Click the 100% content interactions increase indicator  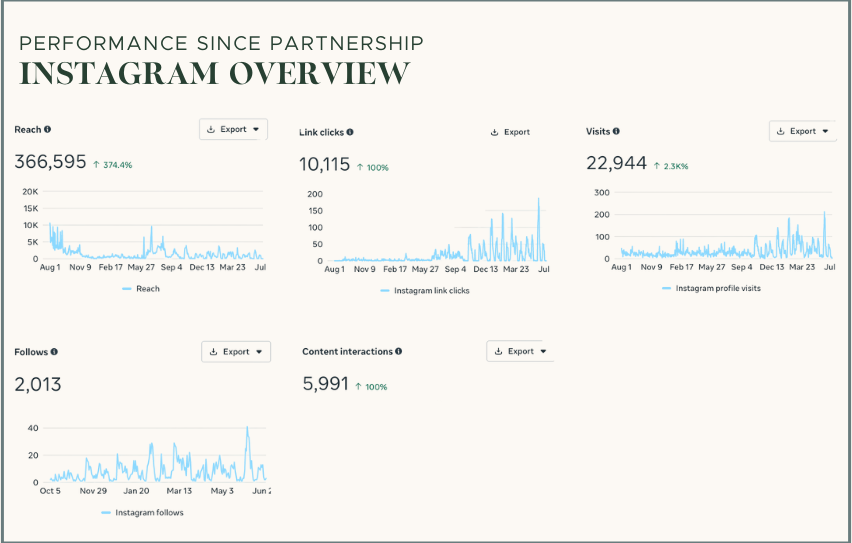coord(371,387)
